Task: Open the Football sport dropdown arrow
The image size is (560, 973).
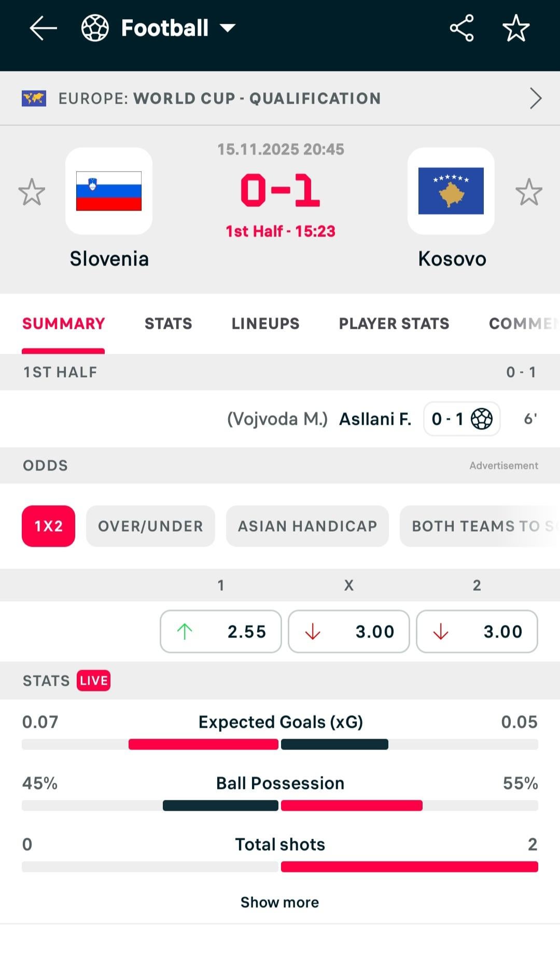Action: click(228, 28)
